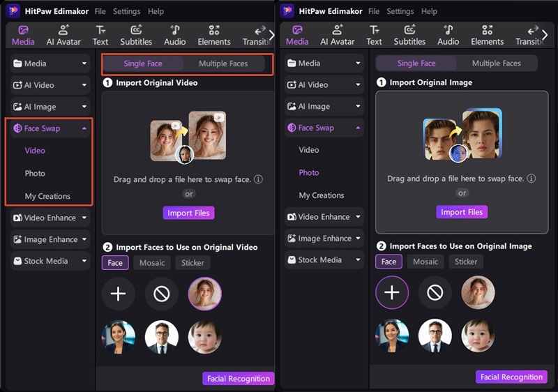
Task: Select man with glasses face, right window
Action: click(x=435, y=336)
